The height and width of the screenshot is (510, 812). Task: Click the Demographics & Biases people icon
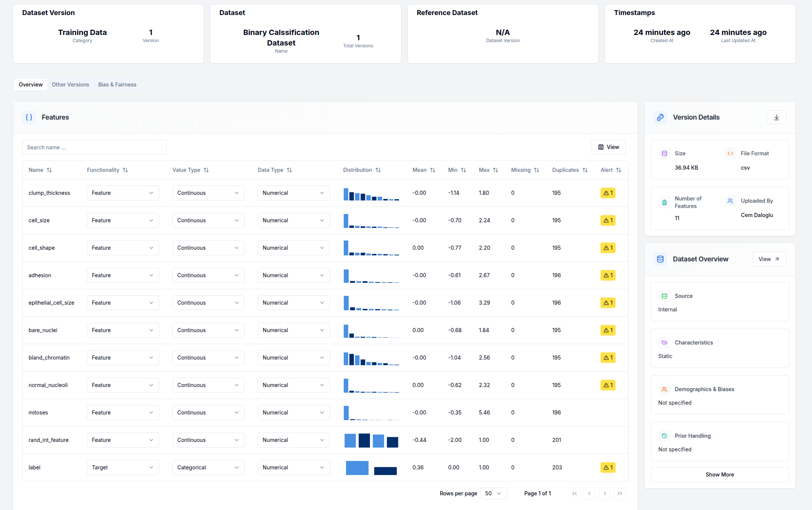[665, 389]
